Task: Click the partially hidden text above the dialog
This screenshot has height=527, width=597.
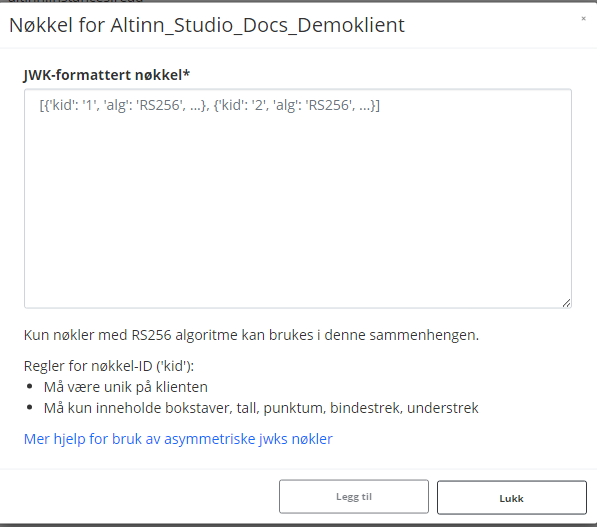Action: [x=76, y=1]
